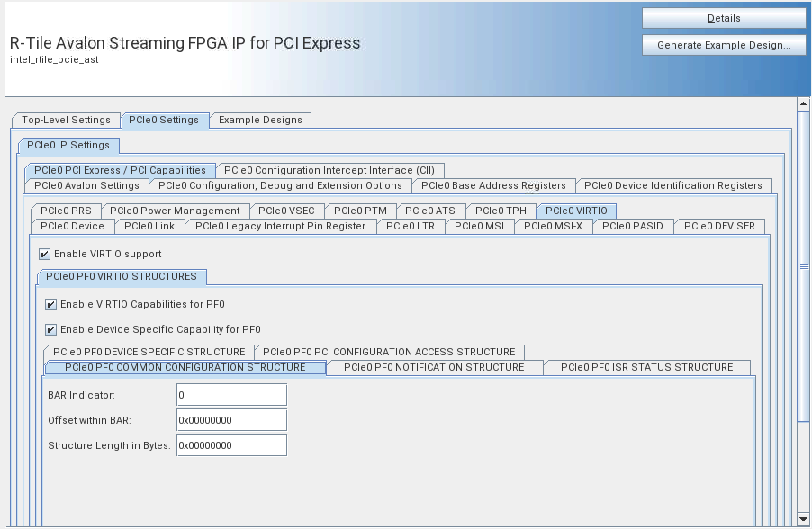The image size is (812, 529).
Task: Open the PCIe0 MSI tab
Action: click(x=480, y=226)
